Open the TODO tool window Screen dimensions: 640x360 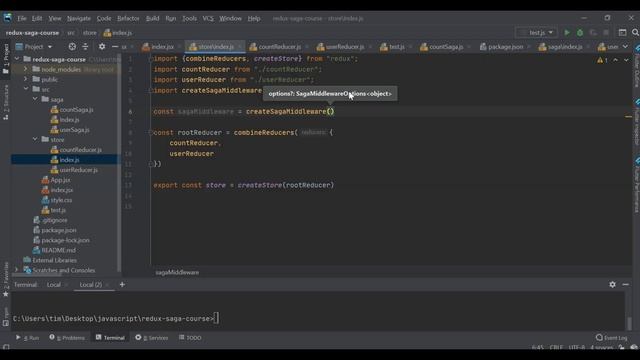pos(190,338)
